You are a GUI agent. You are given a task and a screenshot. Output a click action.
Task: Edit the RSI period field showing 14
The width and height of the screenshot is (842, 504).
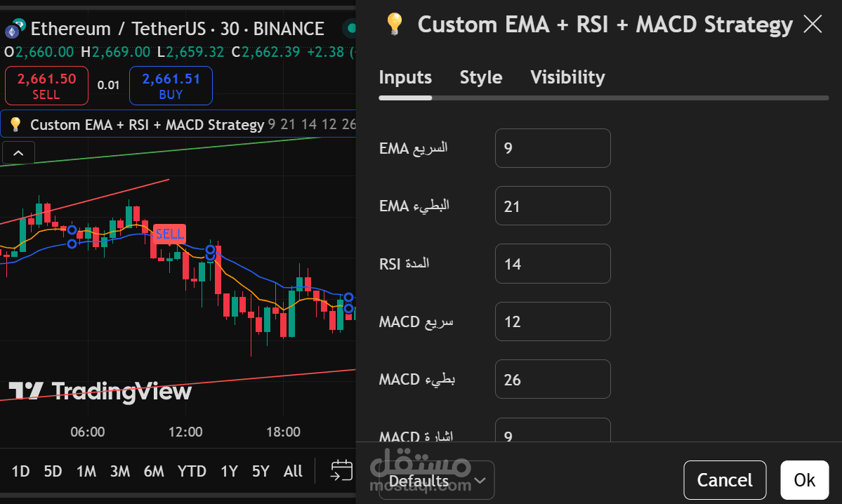click(553, 263)
